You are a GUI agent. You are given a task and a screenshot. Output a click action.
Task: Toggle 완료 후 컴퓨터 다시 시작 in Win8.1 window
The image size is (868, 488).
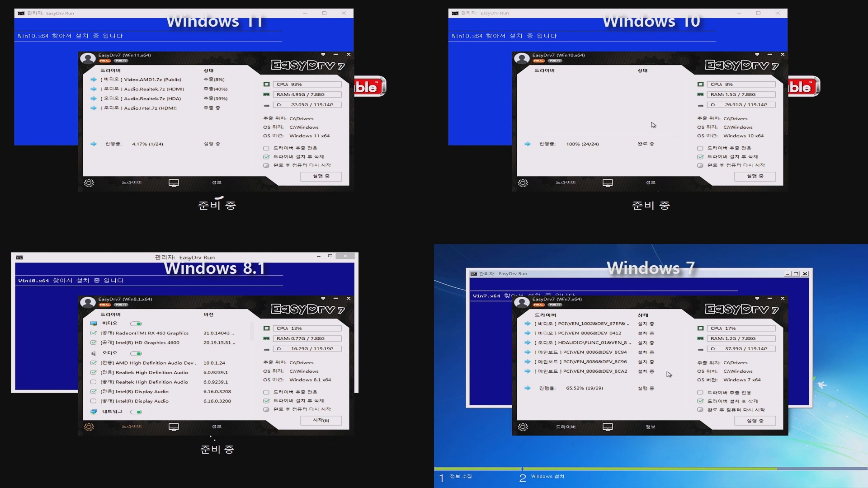click(266, 409)
